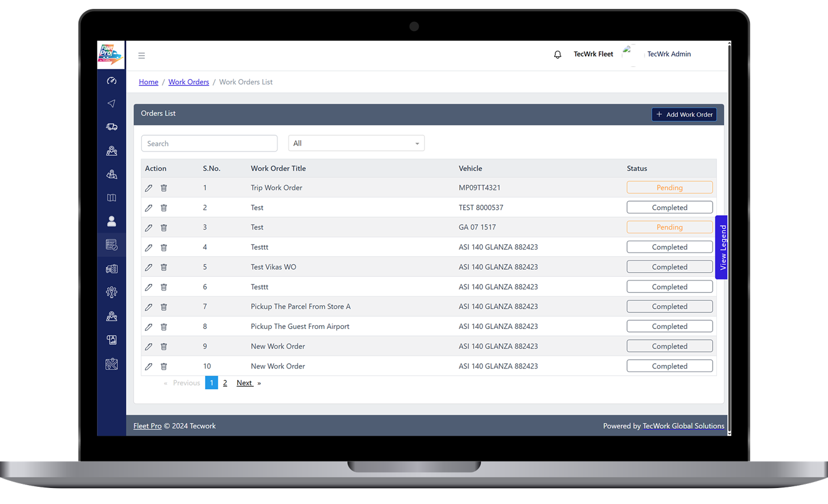The image size is (828, 504).
Task: Click the Fleet Pro logo
Action: (x=111, y=55)
